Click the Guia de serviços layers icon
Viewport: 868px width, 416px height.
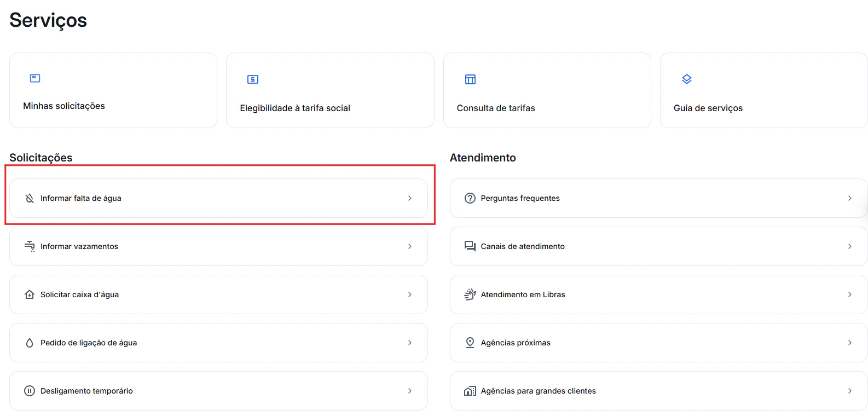tap(686, 79)
